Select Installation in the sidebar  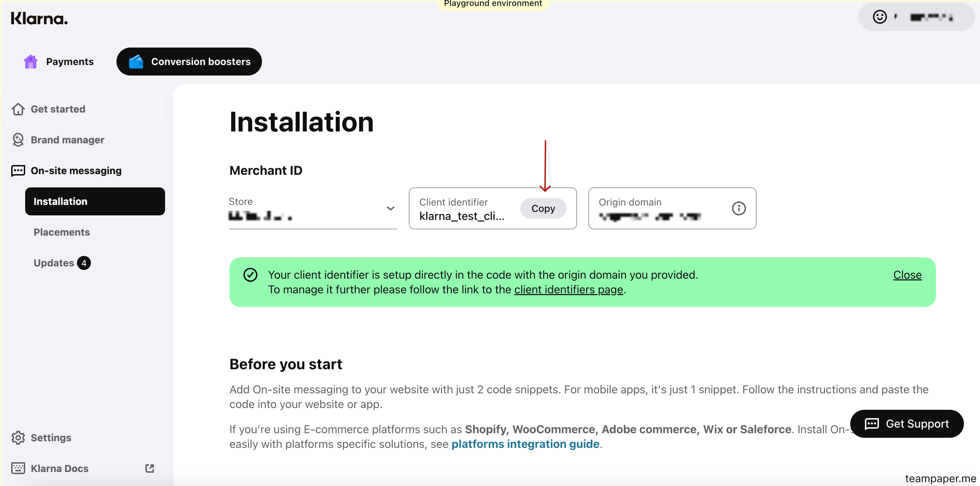95,201
